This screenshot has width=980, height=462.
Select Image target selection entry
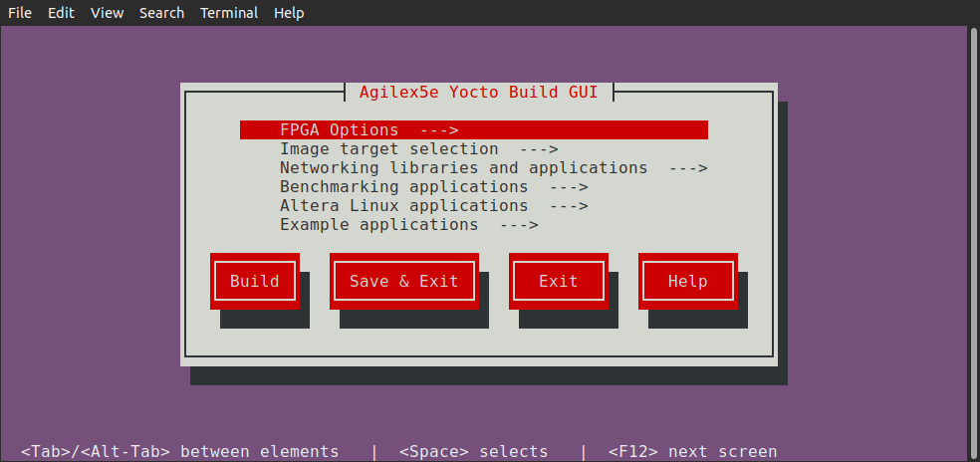388,149
